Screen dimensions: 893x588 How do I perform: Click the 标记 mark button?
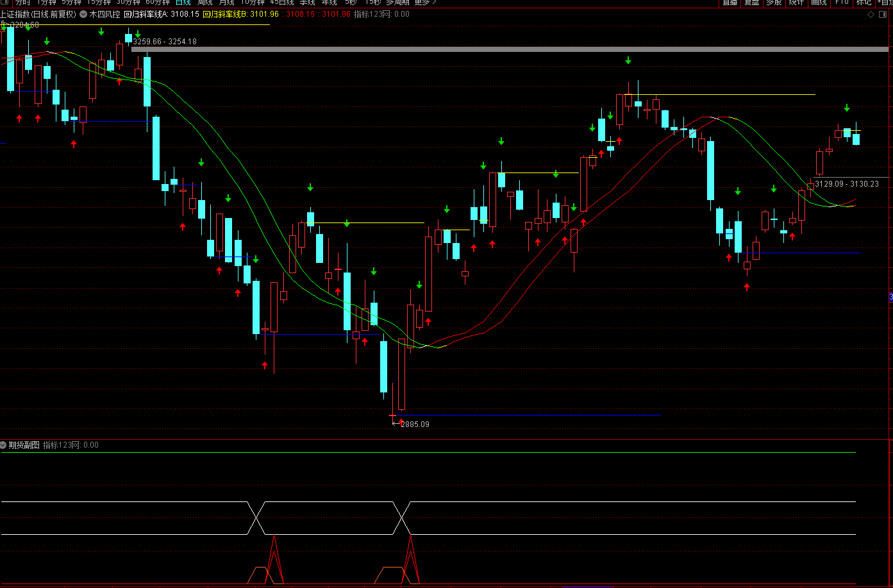[864, 3]
